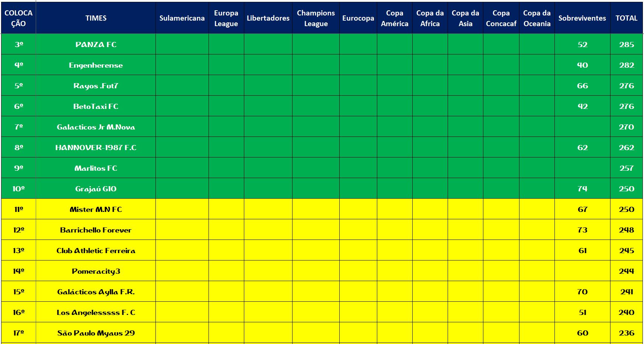644x344 pixels.
Task: Select PANZA FC total value 285
Action: (x=626, y=45)
